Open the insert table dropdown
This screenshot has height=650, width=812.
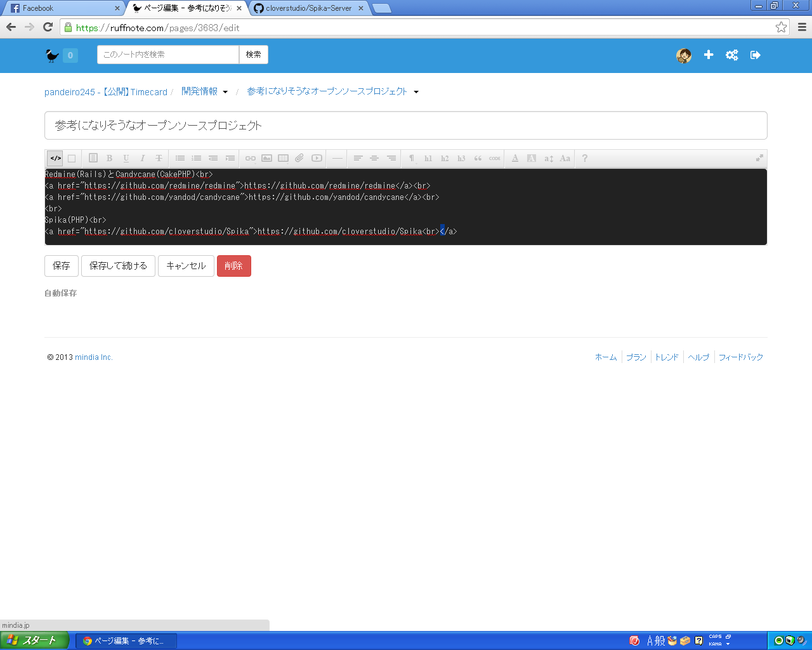[284, 158]
